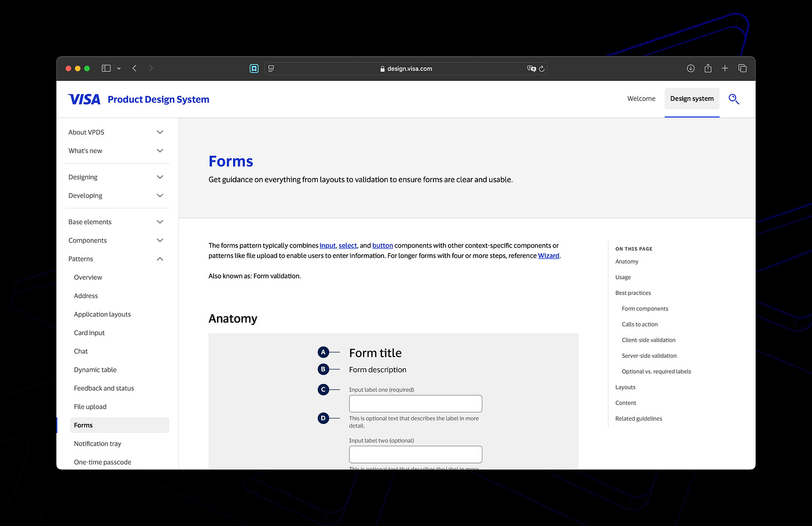Expand the Developing section
This screenshot has height=526, width=812.
coord(117,195)
